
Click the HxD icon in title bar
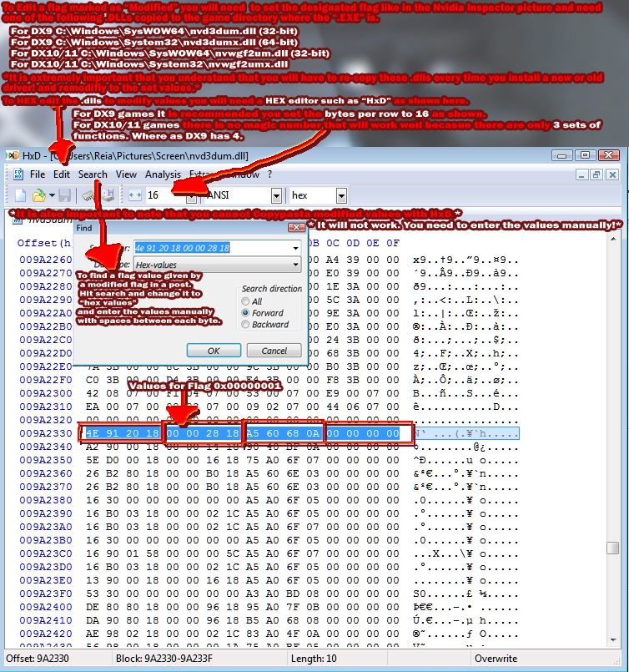click(13, 155)
